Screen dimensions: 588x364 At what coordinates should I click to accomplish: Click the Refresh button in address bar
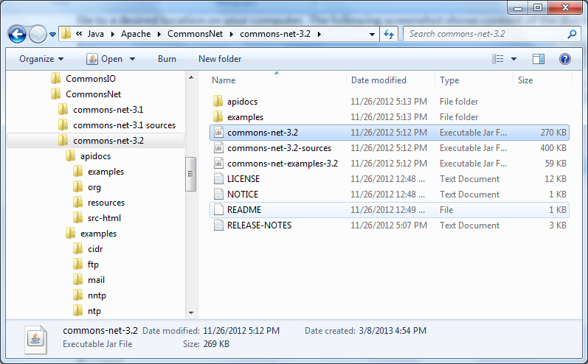389,34
